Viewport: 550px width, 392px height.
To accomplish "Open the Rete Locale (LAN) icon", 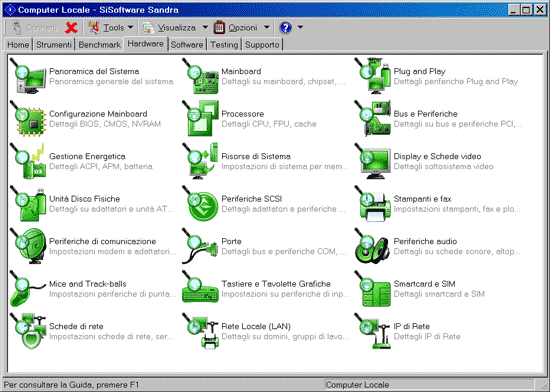I will pyautogui.click(x=201, y=331).
